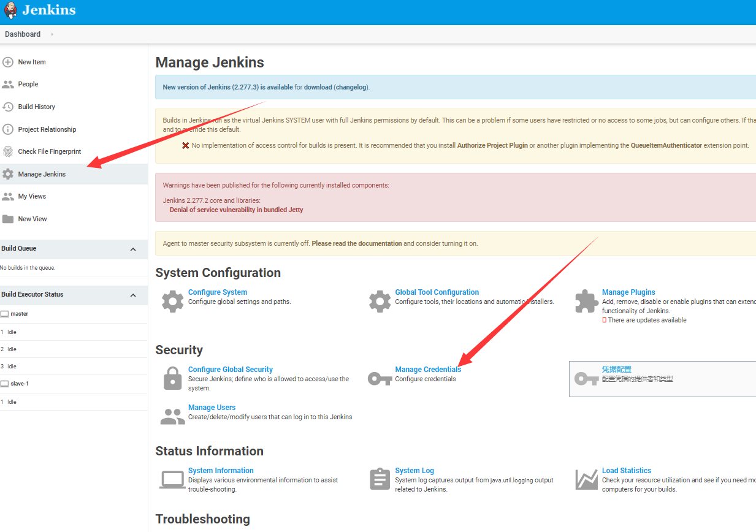Click the Configure System gear icon
Screen dimensions: 756x532
coord(172,301)
